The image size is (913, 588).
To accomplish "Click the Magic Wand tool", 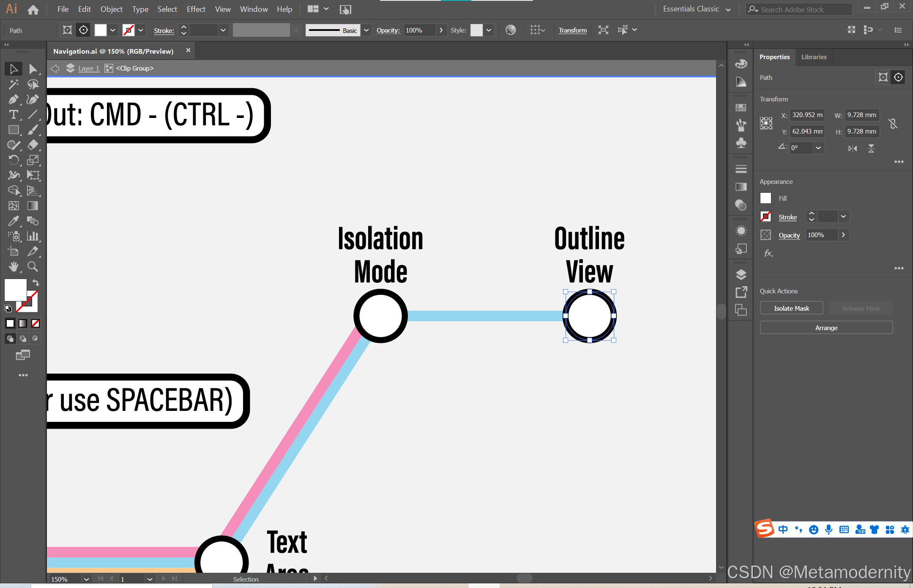I will [x=13, y=84].
